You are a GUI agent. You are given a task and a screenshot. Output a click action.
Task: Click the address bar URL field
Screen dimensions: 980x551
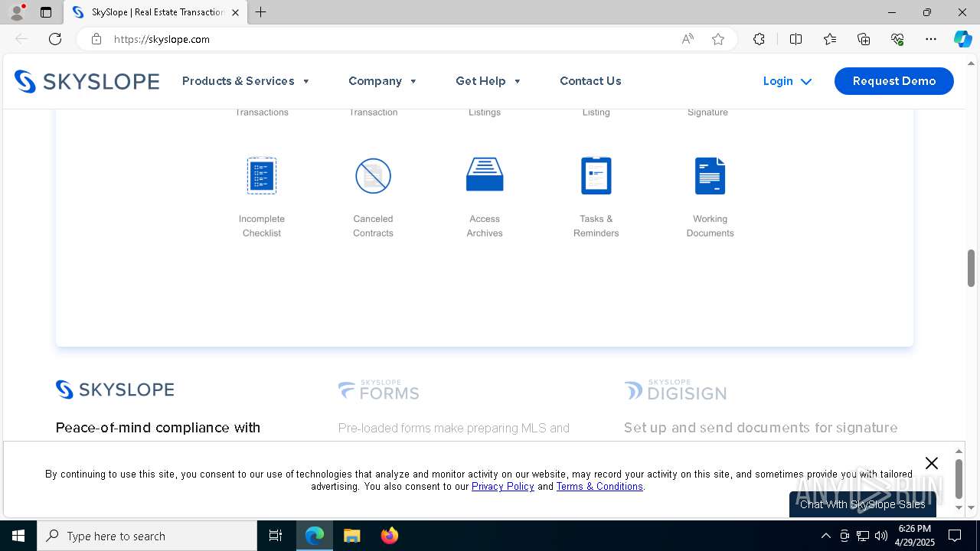(390, 39)
